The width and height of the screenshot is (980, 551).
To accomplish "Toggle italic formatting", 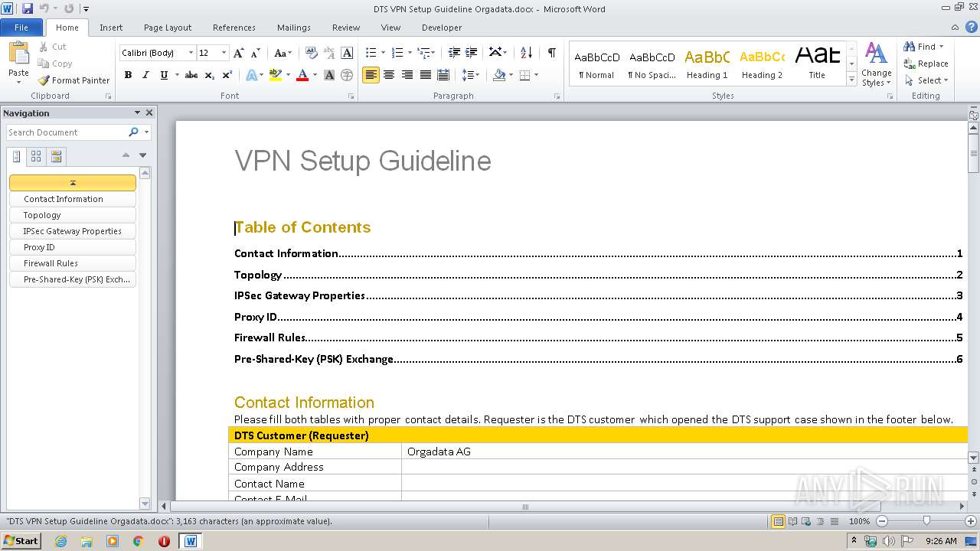I will (145, 75).
